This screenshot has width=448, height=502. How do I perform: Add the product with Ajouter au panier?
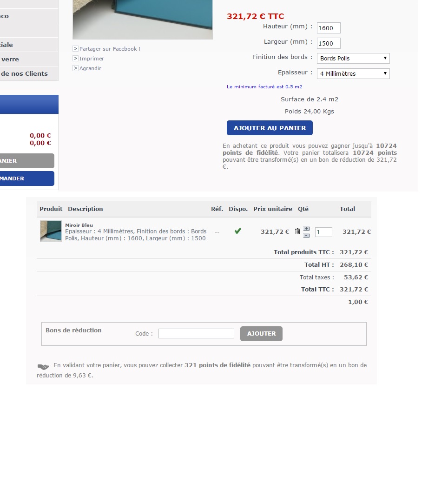pyautogui.click(x=270, y=128)
